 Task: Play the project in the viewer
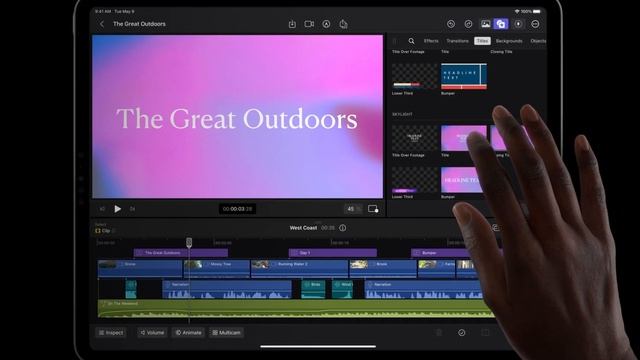click(x=118, y=209)
